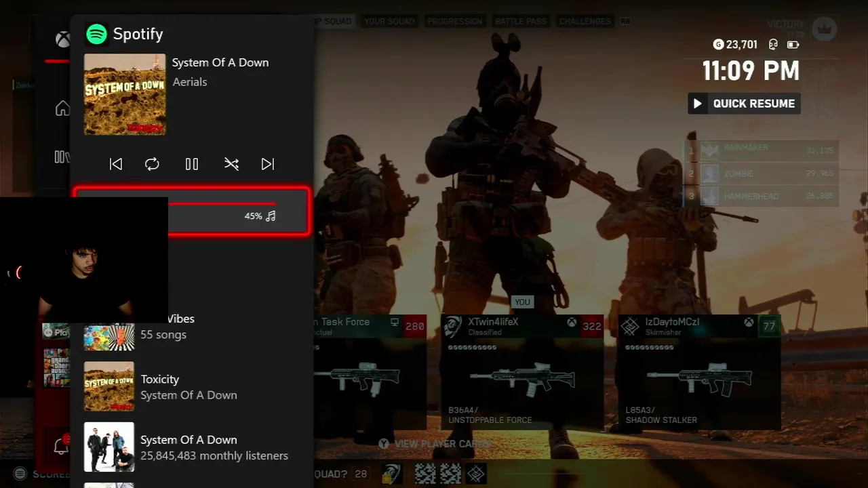The width and height of the screenshot is (868, 488).
Task: Switch to the Progression tab
Action: (x=455, y=22)
